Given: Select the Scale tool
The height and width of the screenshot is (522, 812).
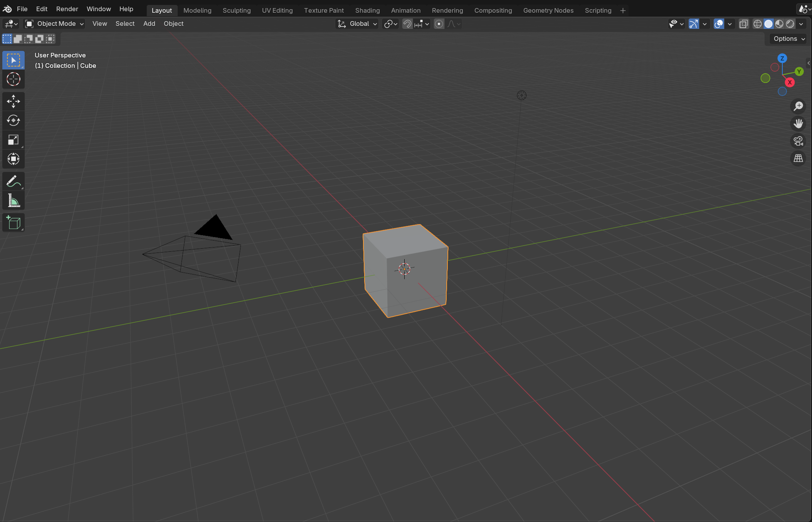Looking at the screenshot, I should [13, 140].
